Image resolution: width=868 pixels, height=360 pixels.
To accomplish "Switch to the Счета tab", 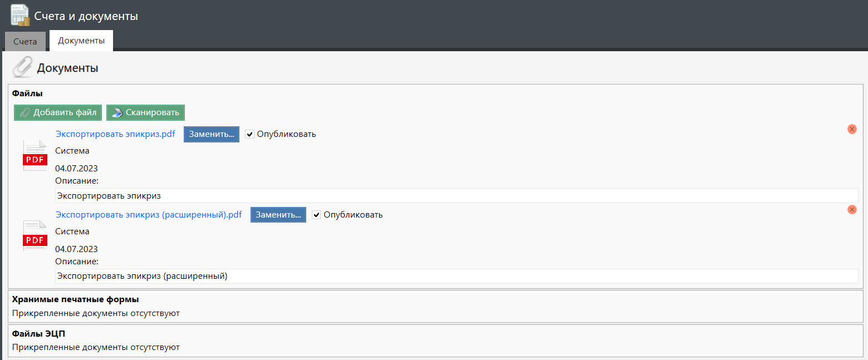I will pyautogui.click(x=25, y=42).
